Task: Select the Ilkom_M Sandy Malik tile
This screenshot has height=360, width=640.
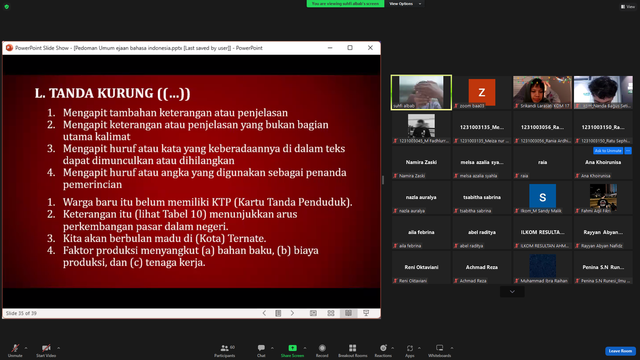Action: (x=542, y=198)
